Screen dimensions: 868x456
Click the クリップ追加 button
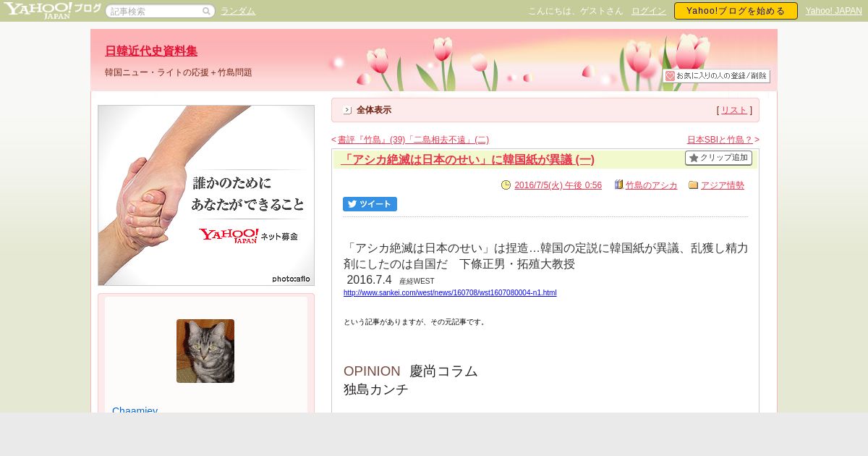click(x=718, y=158)
